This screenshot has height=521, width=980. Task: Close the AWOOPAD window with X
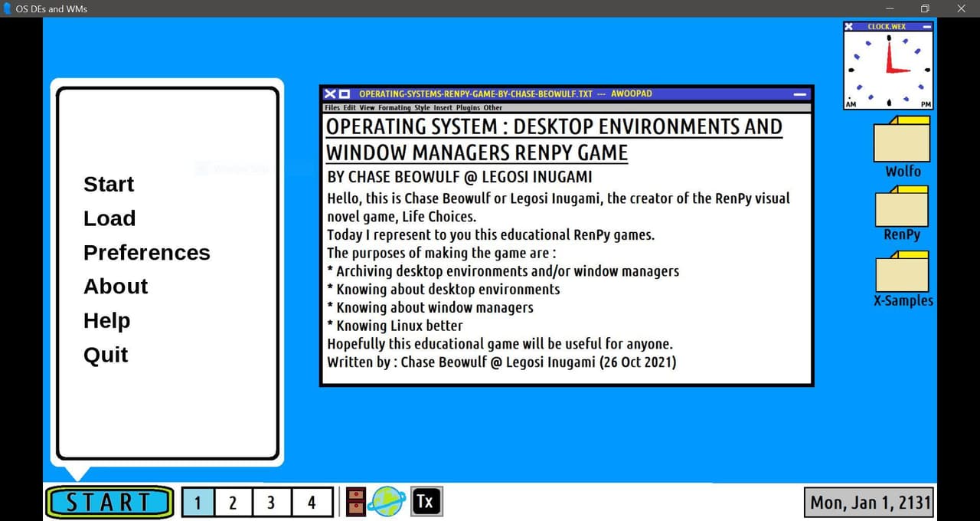click(330, 93)
